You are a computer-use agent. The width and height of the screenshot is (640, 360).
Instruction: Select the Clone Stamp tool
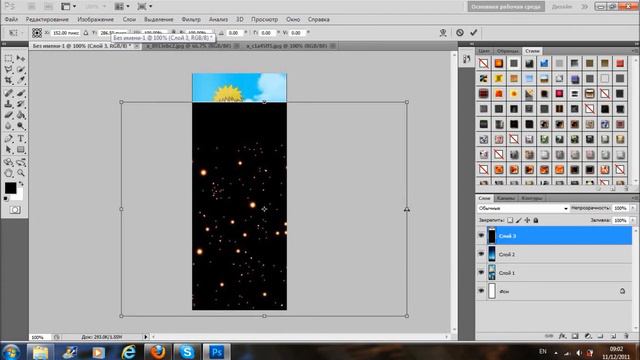tap(9, 104)
